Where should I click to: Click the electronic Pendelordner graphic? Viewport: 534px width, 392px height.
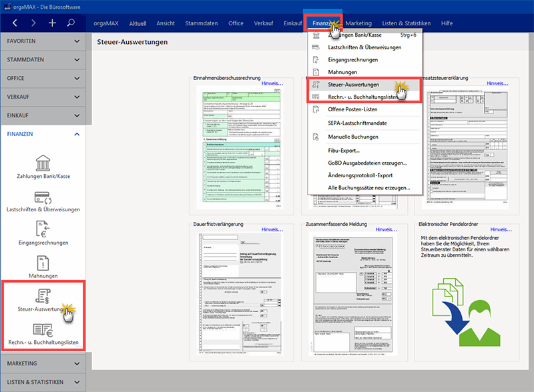(x=466, y=313)
